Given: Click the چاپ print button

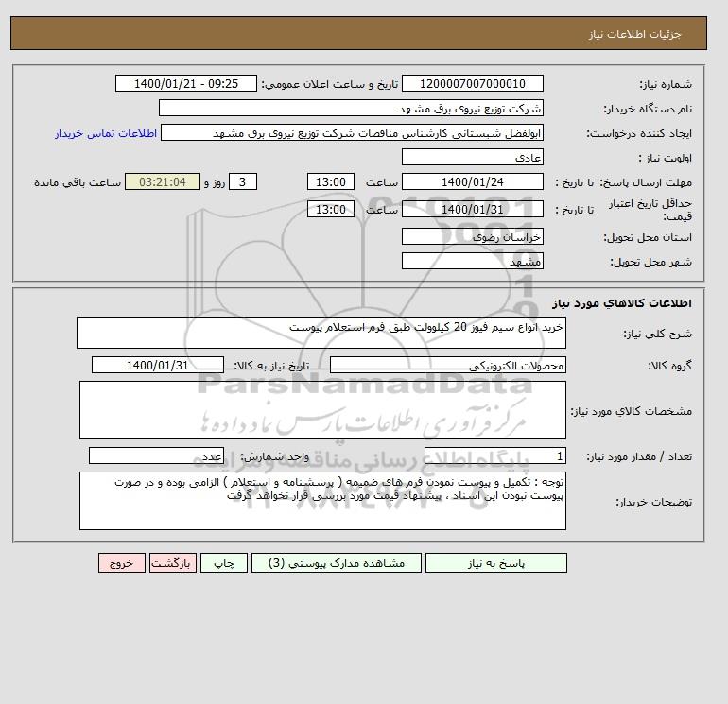Looking at the screenshot, I should coord(224,562).
